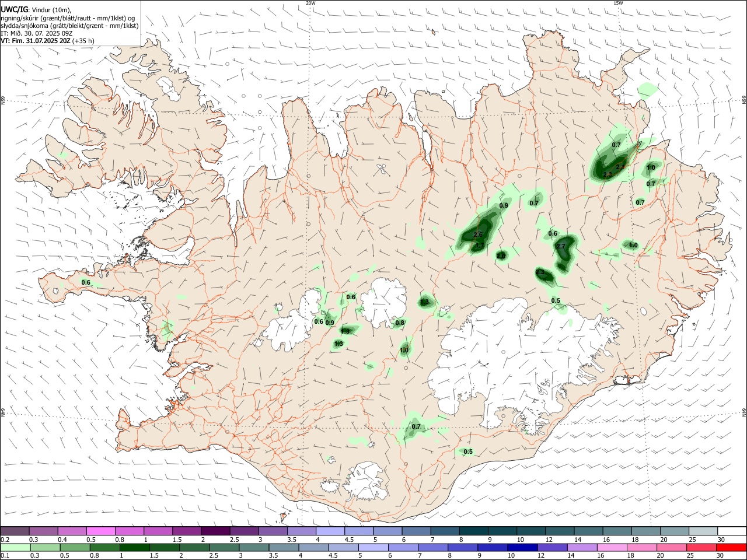The image size is (747, 560).
Task: Select the 'IT: Mið. 30. 07. 2025 09Z' line
Action: 37,33
